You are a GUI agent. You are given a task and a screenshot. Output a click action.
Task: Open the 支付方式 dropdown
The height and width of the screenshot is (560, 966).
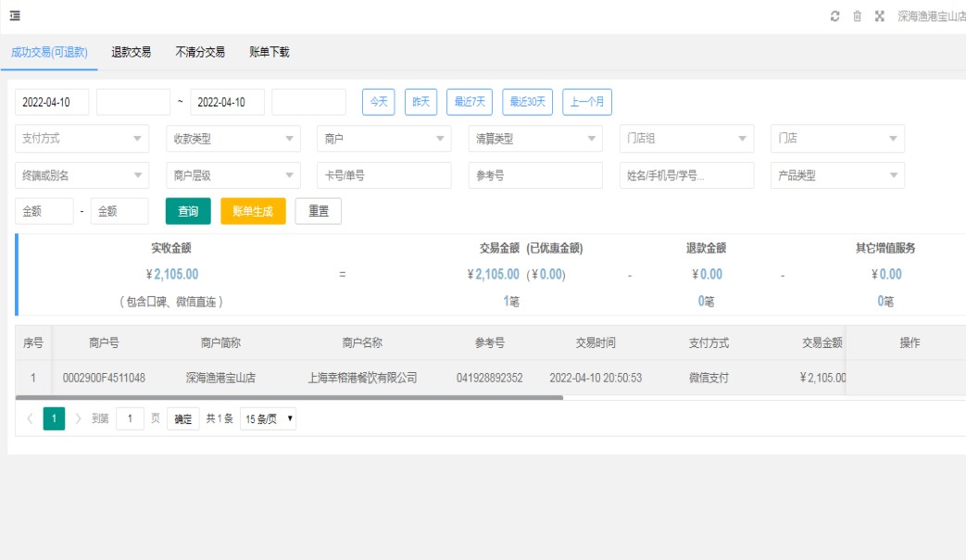point(82,139)
